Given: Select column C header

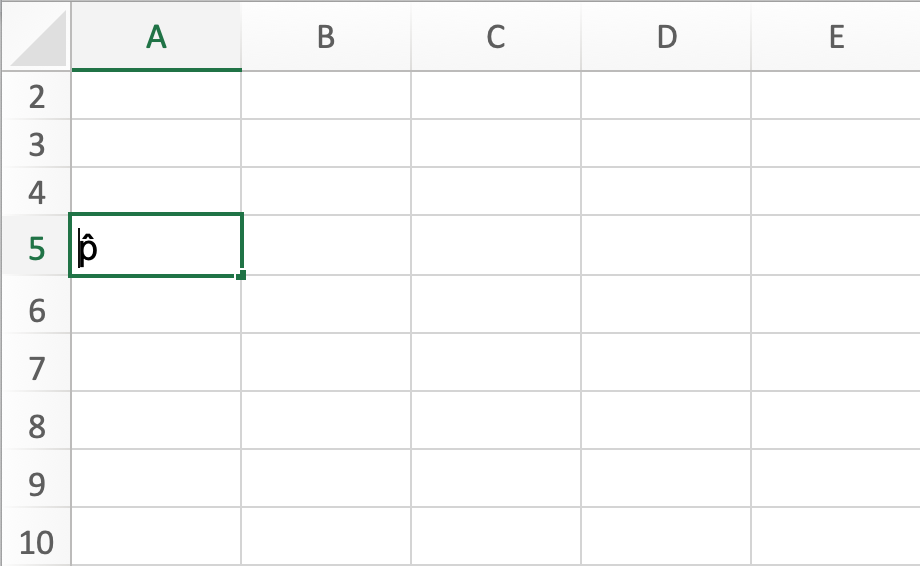Looking at the screenshot, I should (x=496, y=37).
